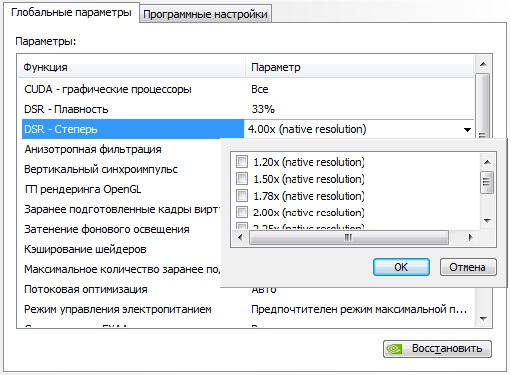Image resolution: width=511 pixels, height=375 pixels.
Task: Toggle the 2.00x (native resolution) checkbox
Action: tap(242, 212)
